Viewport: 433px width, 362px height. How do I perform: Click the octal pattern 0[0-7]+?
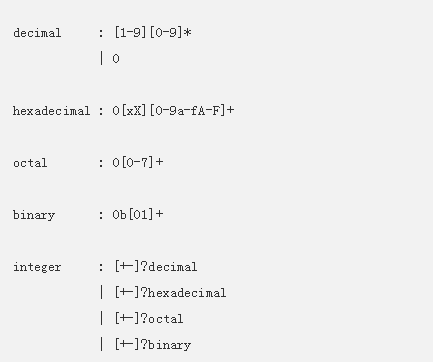138,162
